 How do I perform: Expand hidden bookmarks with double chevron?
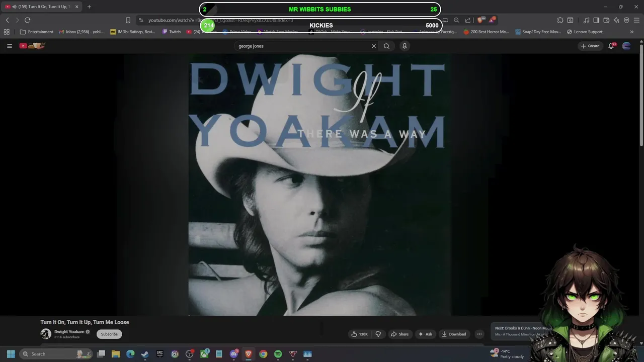click(x=632, y=32)
